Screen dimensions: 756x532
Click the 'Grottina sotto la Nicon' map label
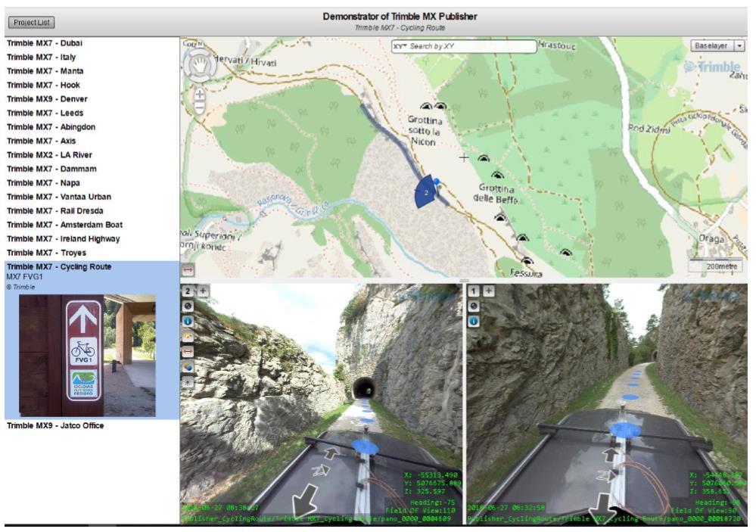(425, 131)
